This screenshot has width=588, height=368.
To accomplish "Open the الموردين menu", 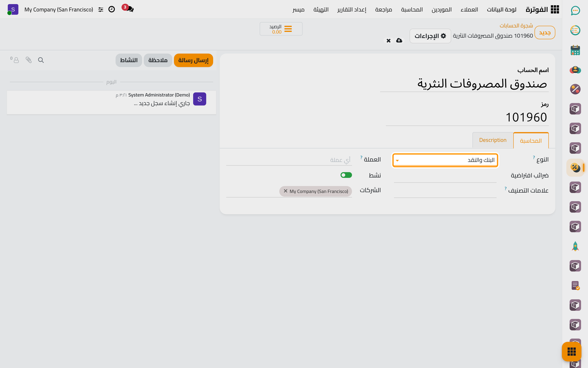I will (442, 10).
